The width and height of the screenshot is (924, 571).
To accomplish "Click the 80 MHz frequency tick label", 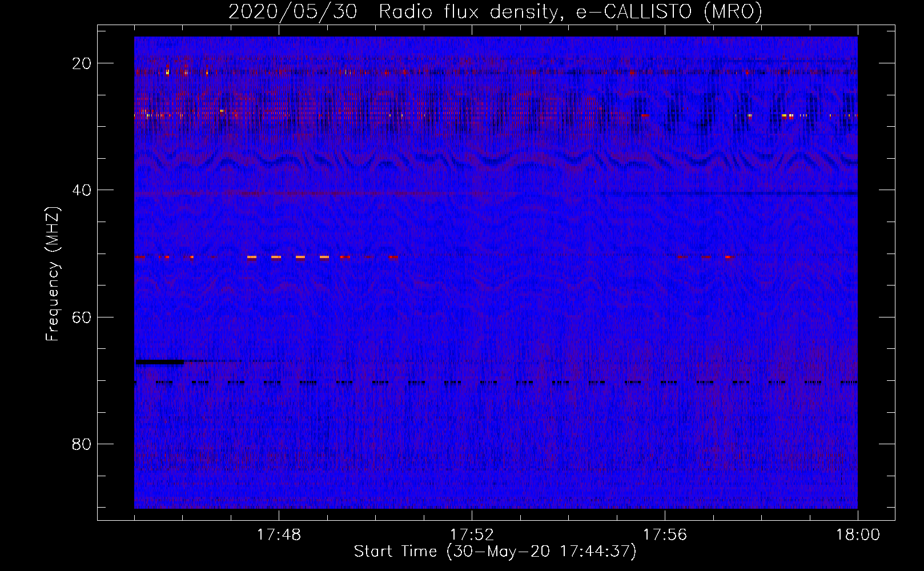I will (82, 444).
